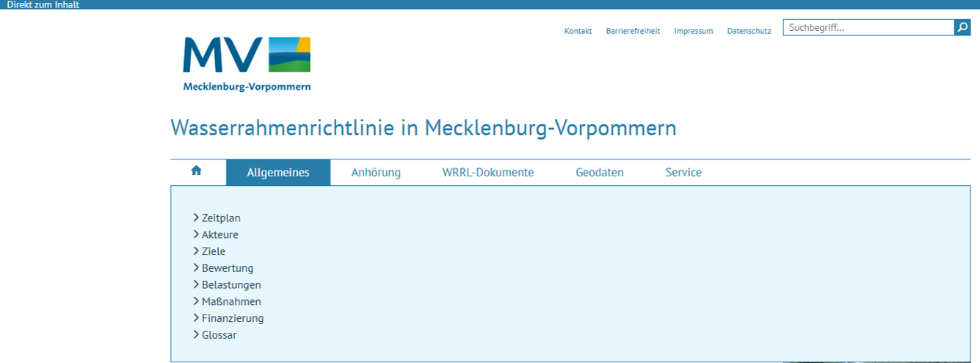Image resolution: width=980 pixels, height=363 pixels.
Task: Click into the Suchbegriff search field
Action: (868, 28)
